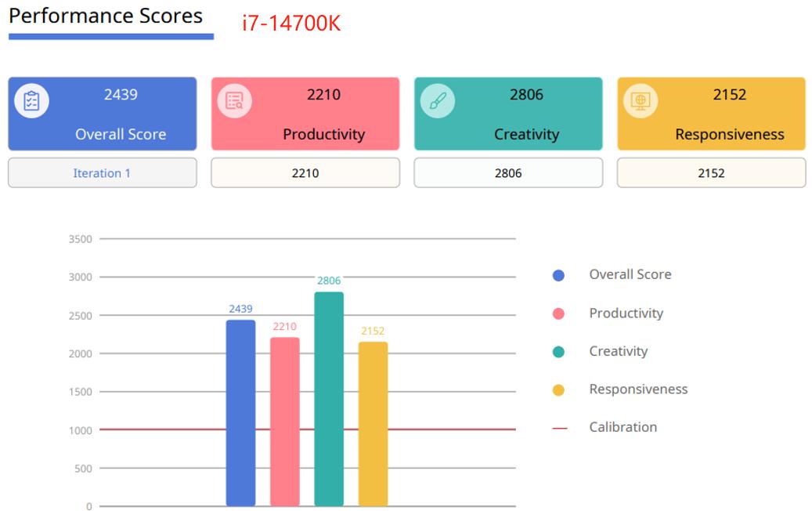Click red line marker for Calibration legend
This screenshot has width=812, height=511.
(x=560, y=428)
